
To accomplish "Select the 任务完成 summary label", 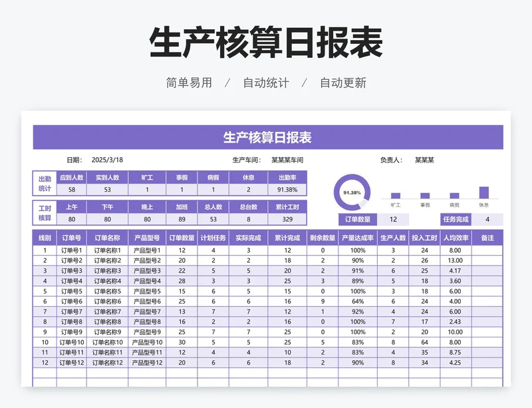I will click(456, 220).
